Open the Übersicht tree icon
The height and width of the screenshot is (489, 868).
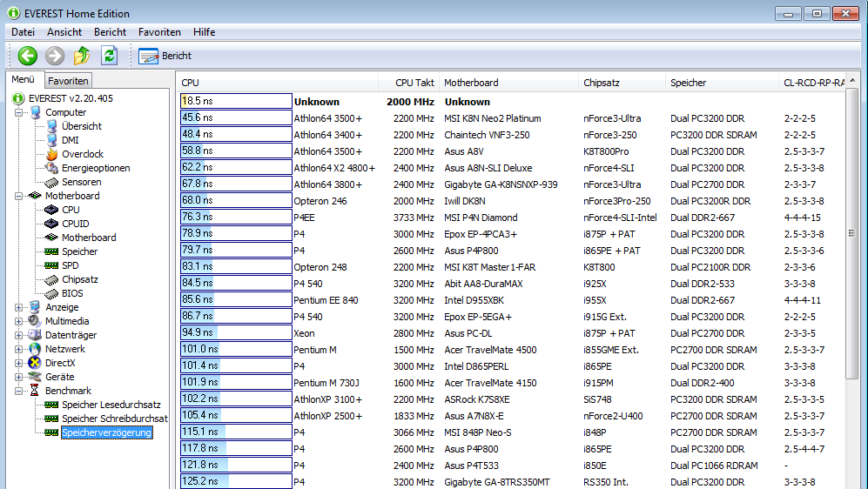pyautogui.click(x=52, y=126)
